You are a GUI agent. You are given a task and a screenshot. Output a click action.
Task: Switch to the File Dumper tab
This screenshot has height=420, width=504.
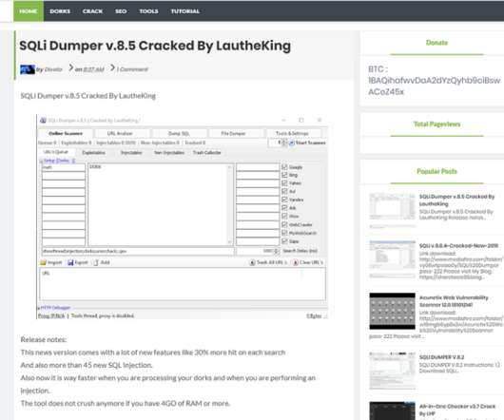point(233,133)
